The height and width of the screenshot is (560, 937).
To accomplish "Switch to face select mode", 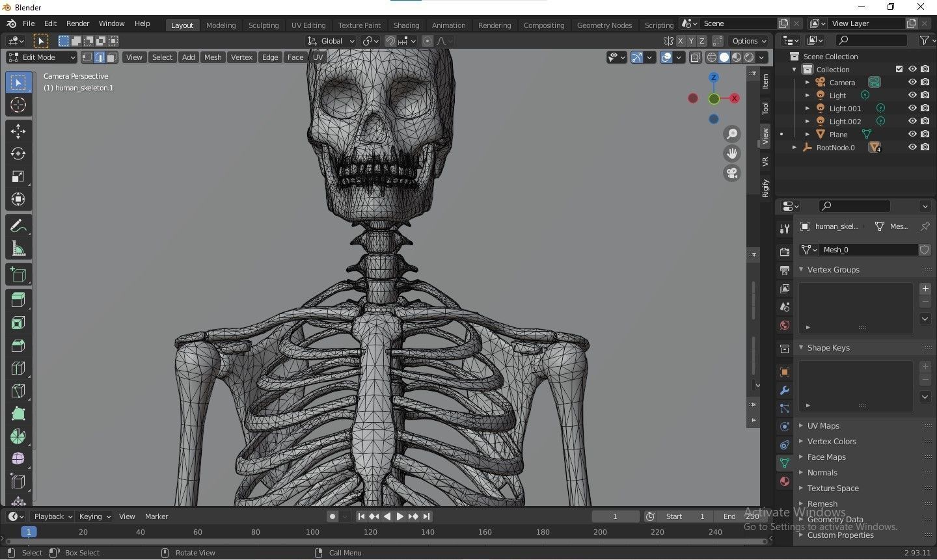I will coord(112,57).
